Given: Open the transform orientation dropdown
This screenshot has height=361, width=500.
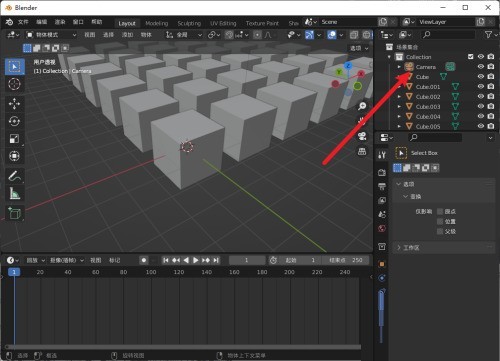Looking at the screenshot, I should pyautogui.click(x=184, y=35).
